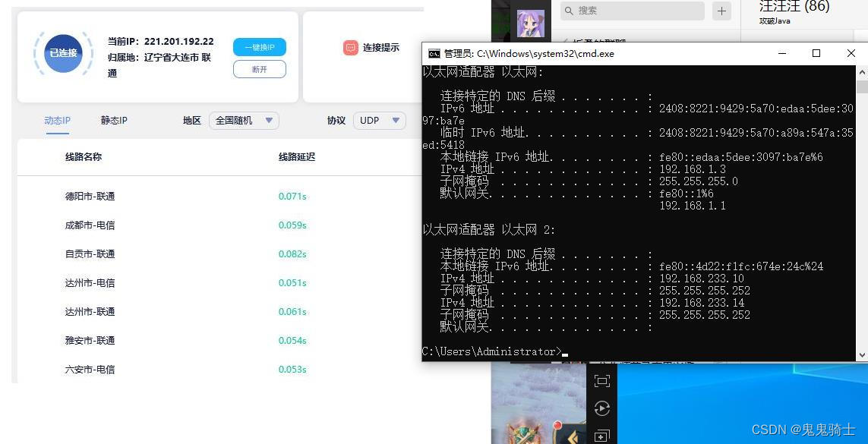This screenshot has width=868, height=444.
Task: Click the circular replay icon on right sidebar
Action: pos(602,408)
